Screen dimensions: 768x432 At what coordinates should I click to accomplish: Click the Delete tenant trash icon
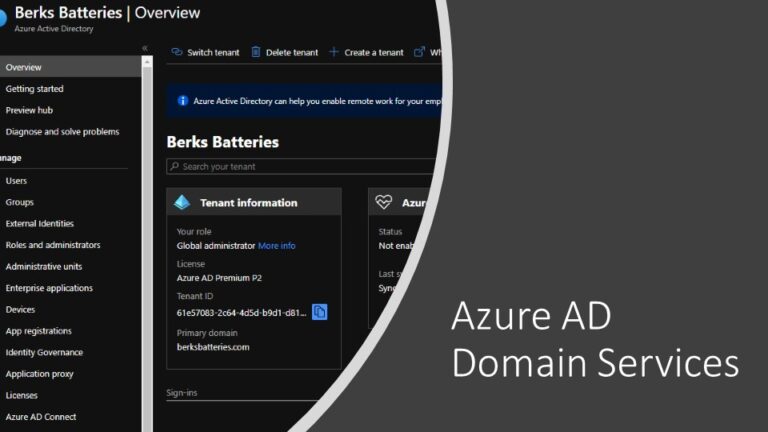[256, 52]
